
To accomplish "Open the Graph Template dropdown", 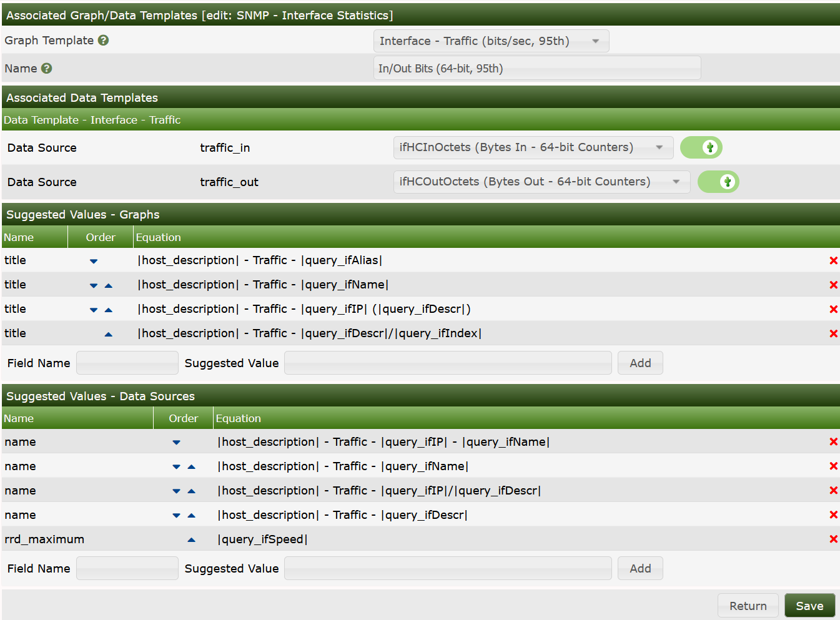I will coord(491,41).
